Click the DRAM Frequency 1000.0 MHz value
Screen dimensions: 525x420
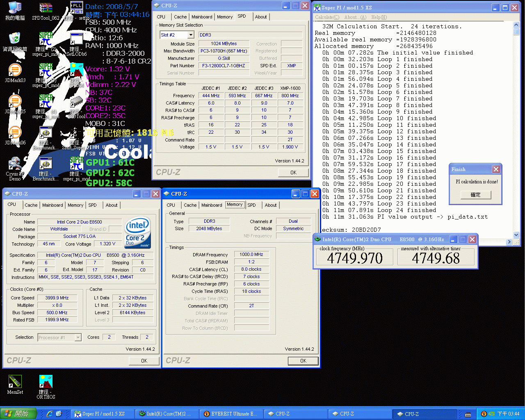(251, 254)
